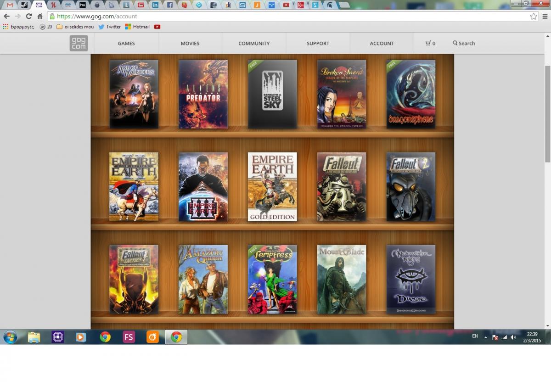
Task: Switch to the Steam browser tab
Action: 24,5
